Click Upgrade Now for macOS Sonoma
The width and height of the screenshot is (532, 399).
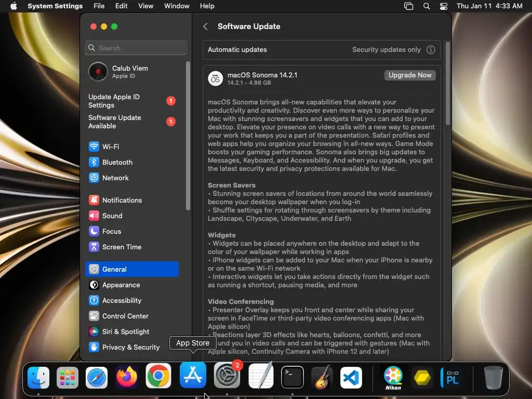coord(410,75)
